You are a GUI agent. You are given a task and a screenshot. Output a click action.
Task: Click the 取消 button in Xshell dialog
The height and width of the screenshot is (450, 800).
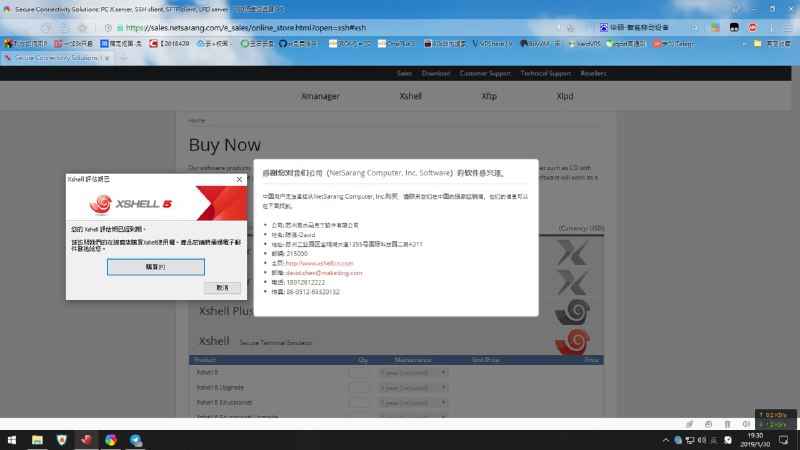[221, 288]
